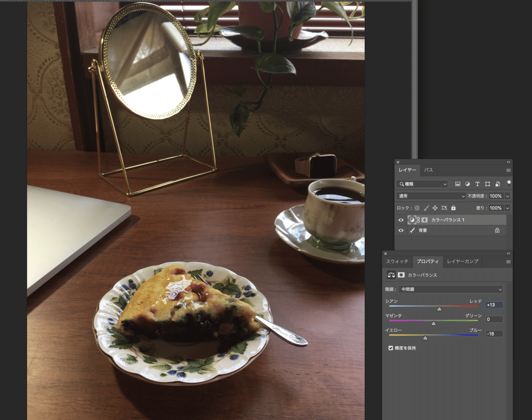Image resolution: width=532 pixels, height=420 pixels.
Task: Select the プロパティ tab
Action: click(427, 261)
